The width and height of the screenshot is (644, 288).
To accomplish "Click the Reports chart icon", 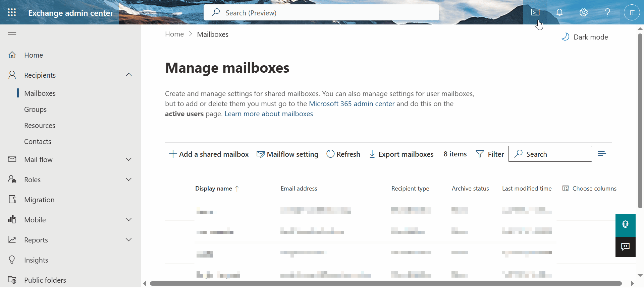I will click(12, 240).
